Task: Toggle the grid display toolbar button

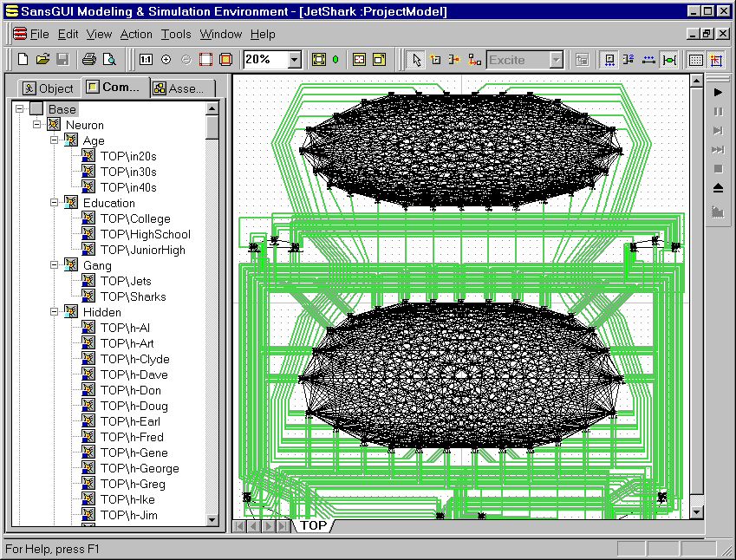Action: pos(695,60)
